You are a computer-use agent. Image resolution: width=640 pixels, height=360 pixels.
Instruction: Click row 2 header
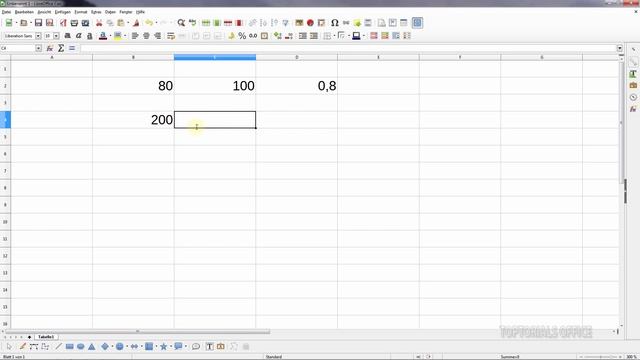[x=5, y=86]
